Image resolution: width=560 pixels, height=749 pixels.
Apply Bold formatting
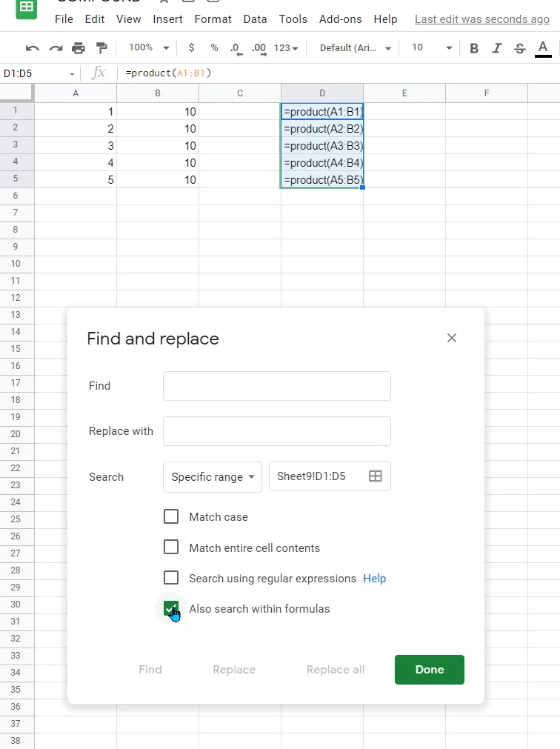click(x=474, y=48)
